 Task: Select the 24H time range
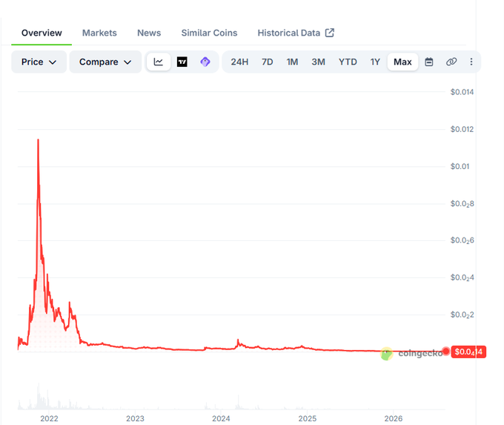pyautogui.click(x=239, y=62)
